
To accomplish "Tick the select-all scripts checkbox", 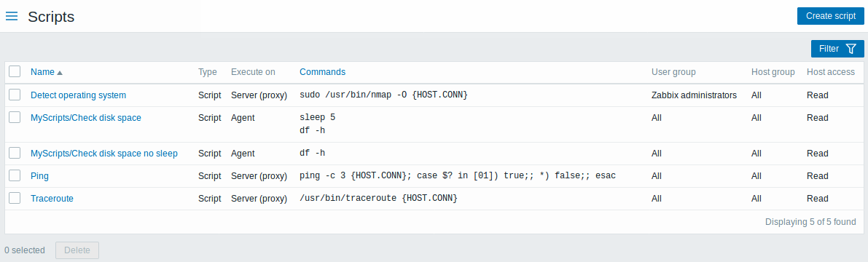I will [x=15, y=71].
